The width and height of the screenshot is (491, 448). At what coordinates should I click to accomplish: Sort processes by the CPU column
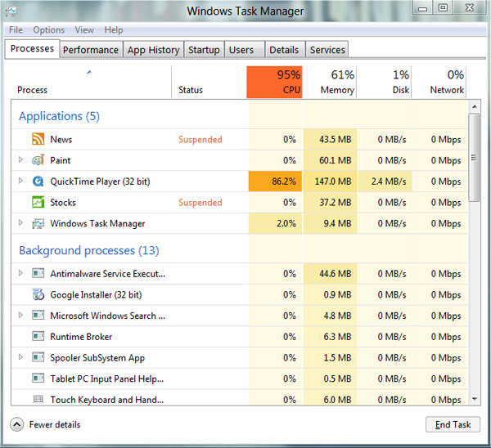pos(274,83)
